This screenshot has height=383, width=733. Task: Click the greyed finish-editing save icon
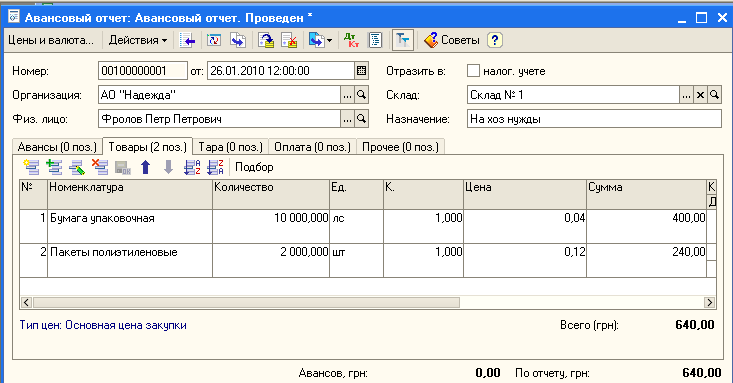click(x=122, y=167)
